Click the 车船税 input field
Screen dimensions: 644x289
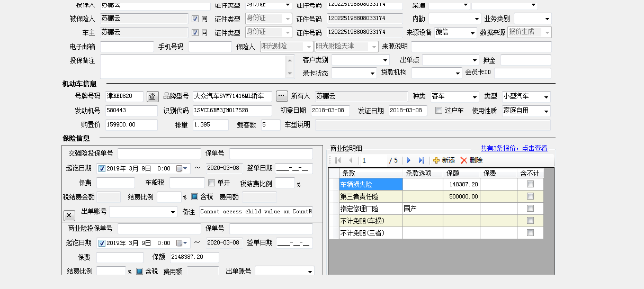[187, 183]
